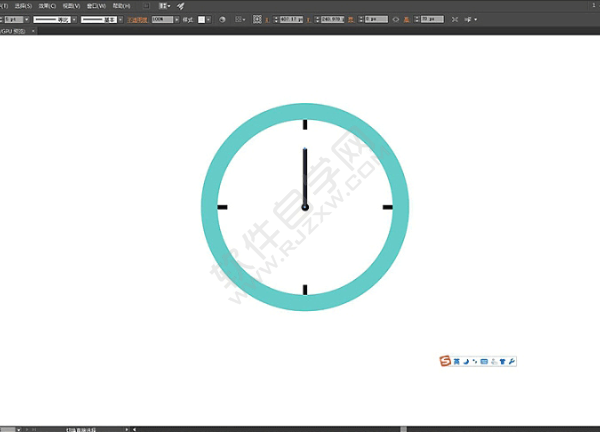Viewport: 600px width, 432px height.
Task: Click the orange 不透明度 opacity link
Action: tap(137, 20)
